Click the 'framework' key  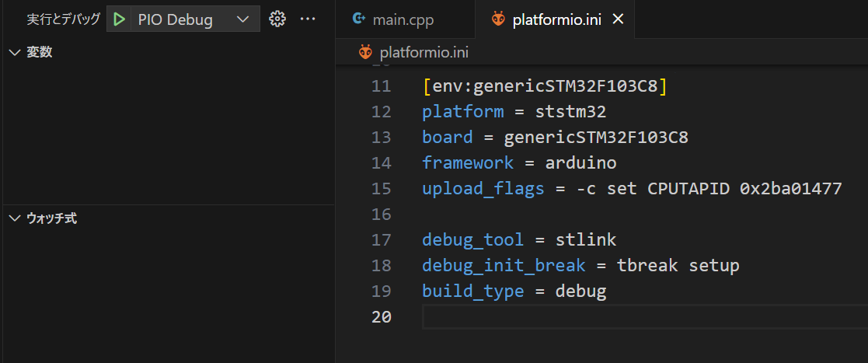pos(468,163)
